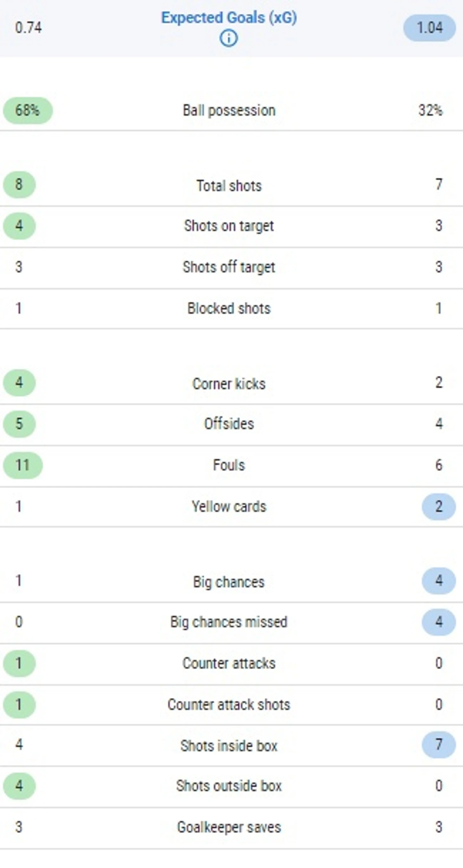Viewport: 463px width, 868px height.
Task: Select the blue 2 yellow cards badge
Action: tap(439, 507)
